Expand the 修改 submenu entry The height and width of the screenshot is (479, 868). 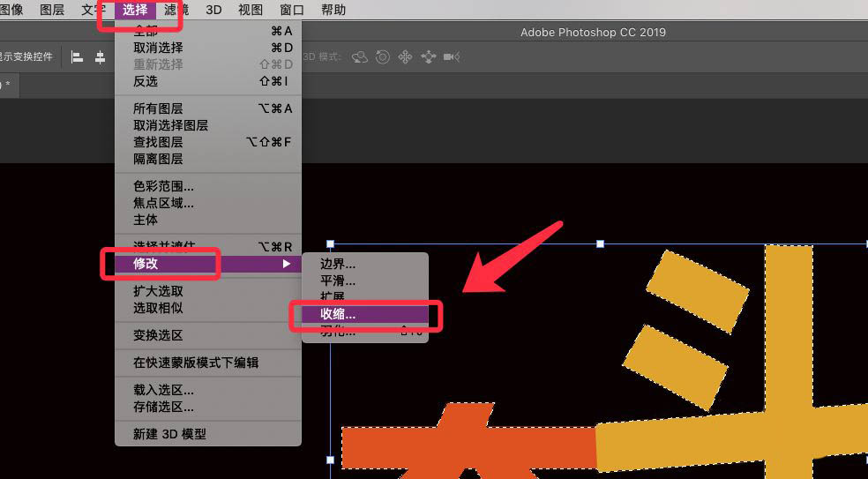[x=208, y=264]
